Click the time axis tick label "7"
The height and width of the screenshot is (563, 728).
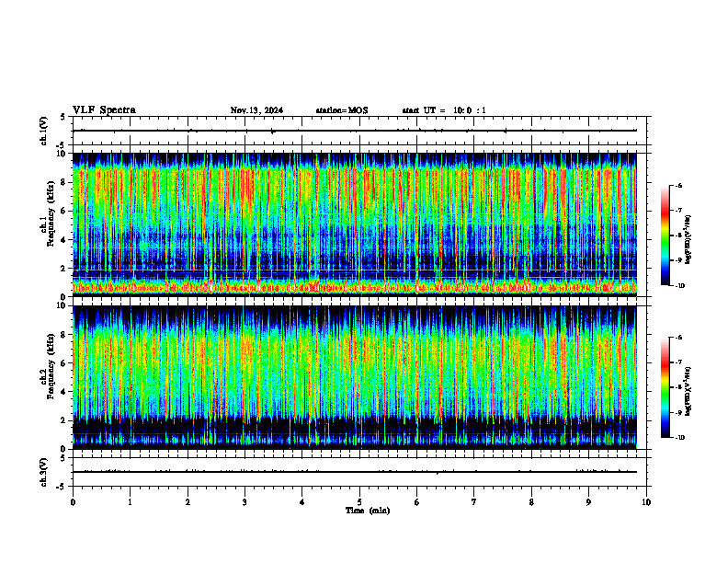click(x=474, y=502)
